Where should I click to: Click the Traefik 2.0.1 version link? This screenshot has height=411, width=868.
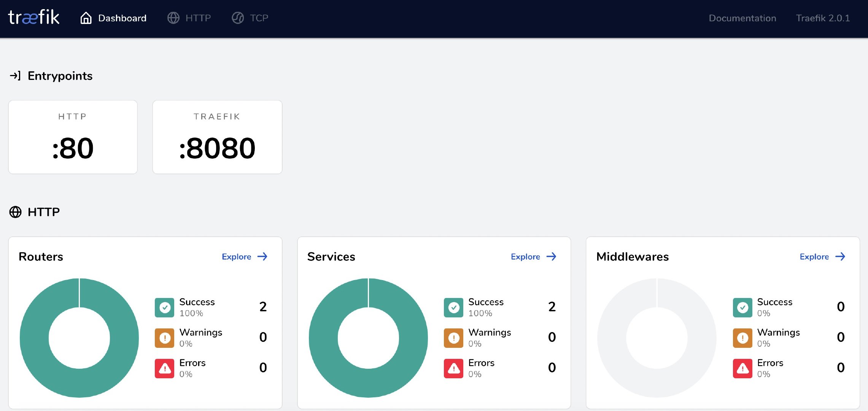823,18
